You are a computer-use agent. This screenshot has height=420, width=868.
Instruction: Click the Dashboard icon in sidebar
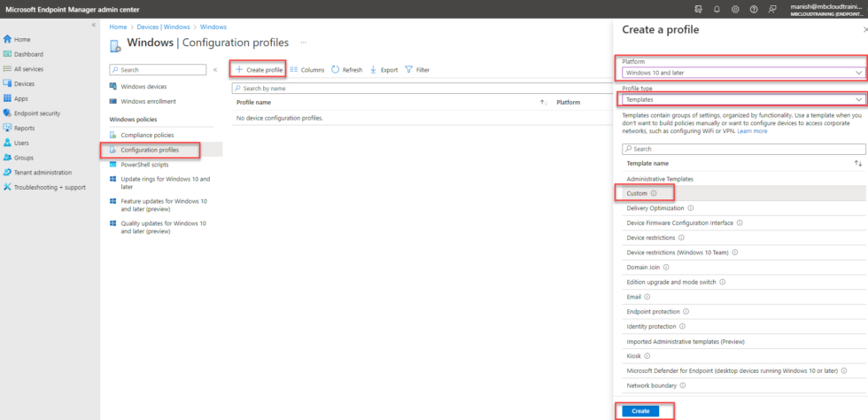tap(7, 54)
